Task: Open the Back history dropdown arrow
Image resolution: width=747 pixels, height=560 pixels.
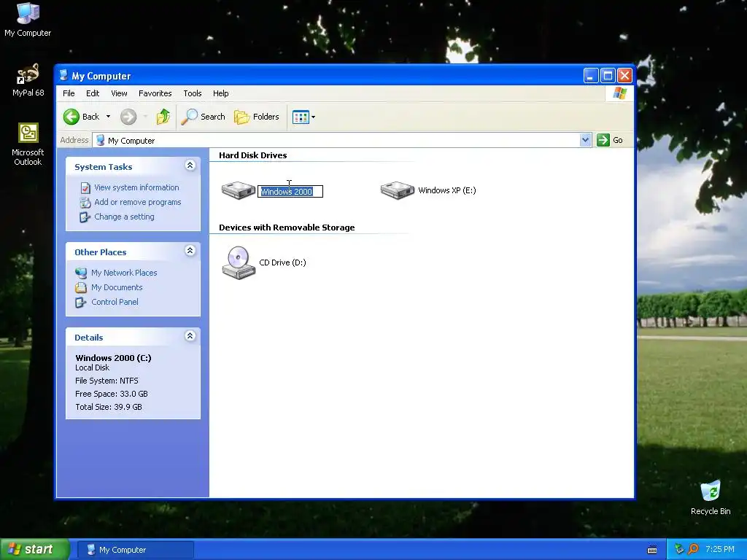Action: [108, 117]
